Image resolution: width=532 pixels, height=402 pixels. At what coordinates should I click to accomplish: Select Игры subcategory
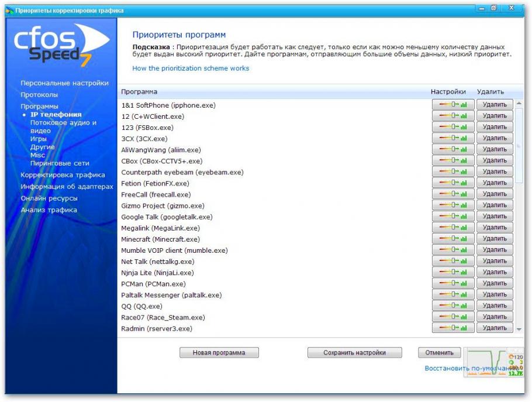(39, 139)
